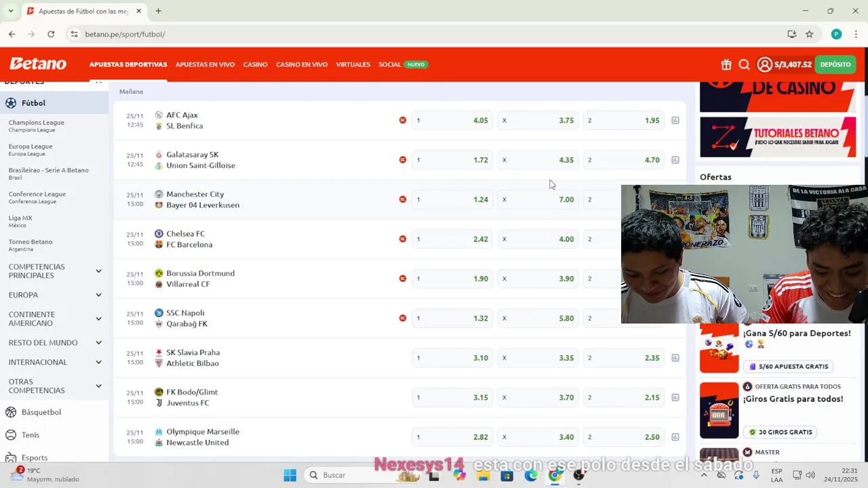Show hidden system tray icons chevron
This screenshot has height=488, width=868.
tap(703, 475)
